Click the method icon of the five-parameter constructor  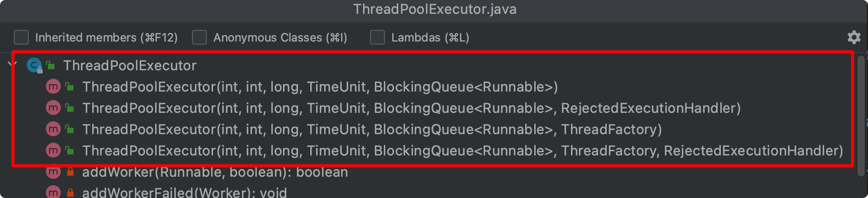(x=53, y=87)
